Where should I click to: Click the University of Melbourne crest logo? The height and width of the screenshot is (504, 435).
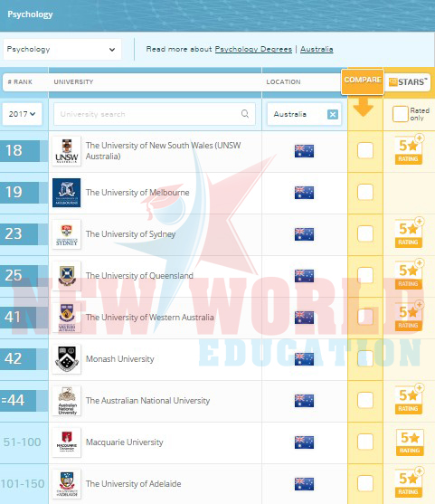point(67,193)
